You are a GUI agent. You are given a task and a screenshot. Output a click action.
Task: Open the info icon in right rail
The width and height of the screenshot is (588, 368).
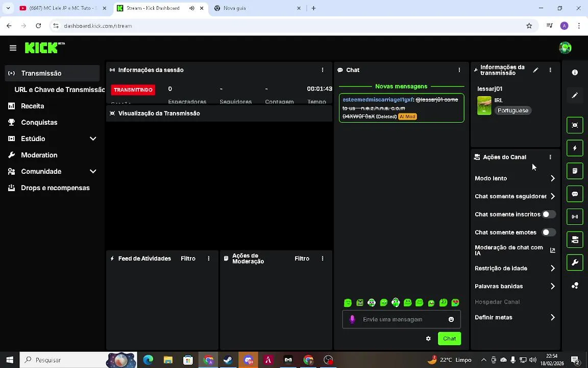(x=575, y=73)
